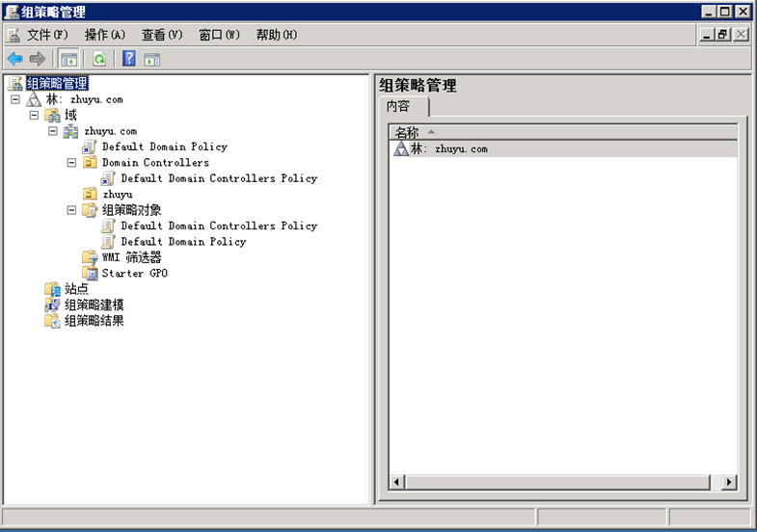Select the 域 tree label

click(x=70, y=116)
